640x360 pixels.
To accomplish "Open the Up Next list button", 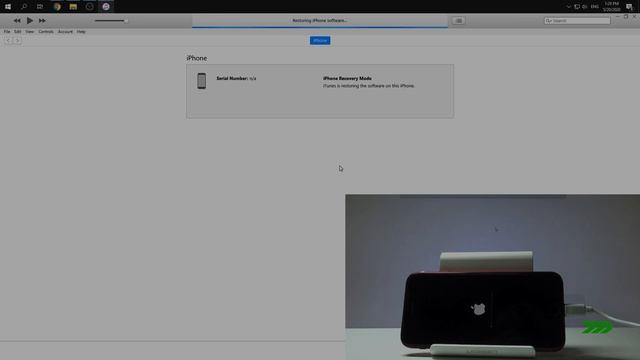I will [x=458, y=20].
